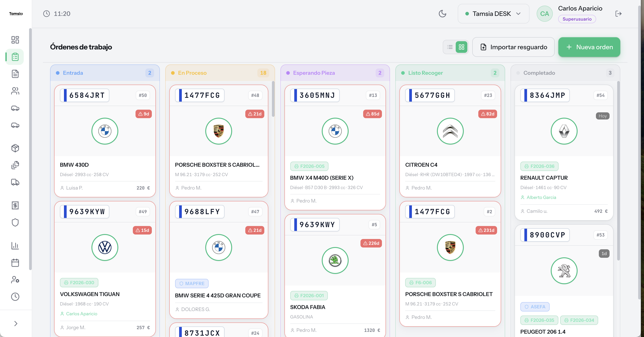Click invoice tag F2026-030
This screenshot has height=337, width=644.
(79, 282)
